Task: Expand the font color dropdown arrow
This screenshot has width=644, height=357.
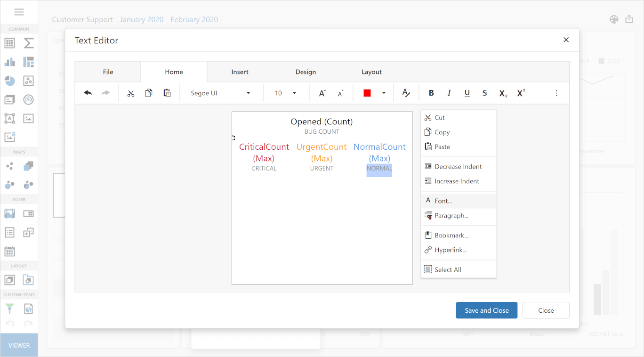Action: pos(384,93)
